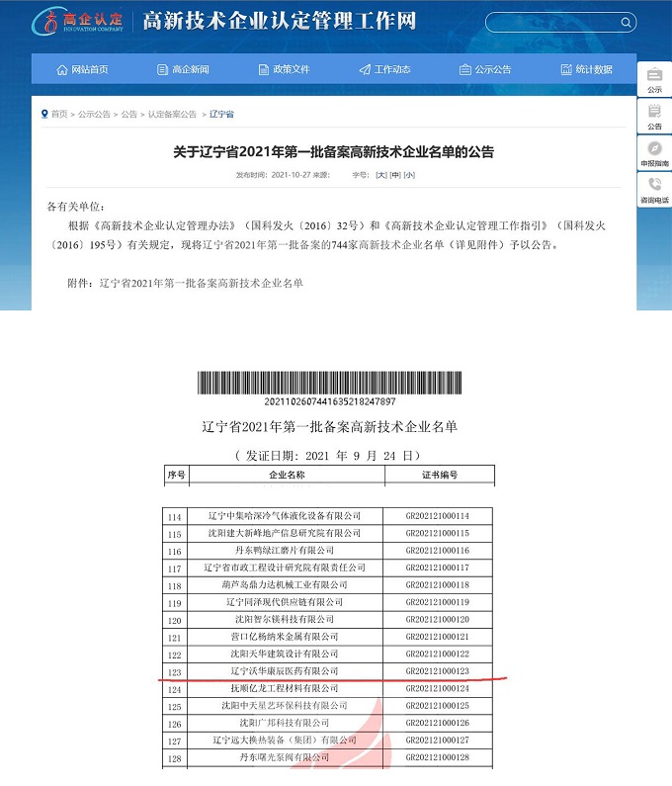Open the 政策文件 menu item
This screenshot has height=786, width=672.
(285, 69)
